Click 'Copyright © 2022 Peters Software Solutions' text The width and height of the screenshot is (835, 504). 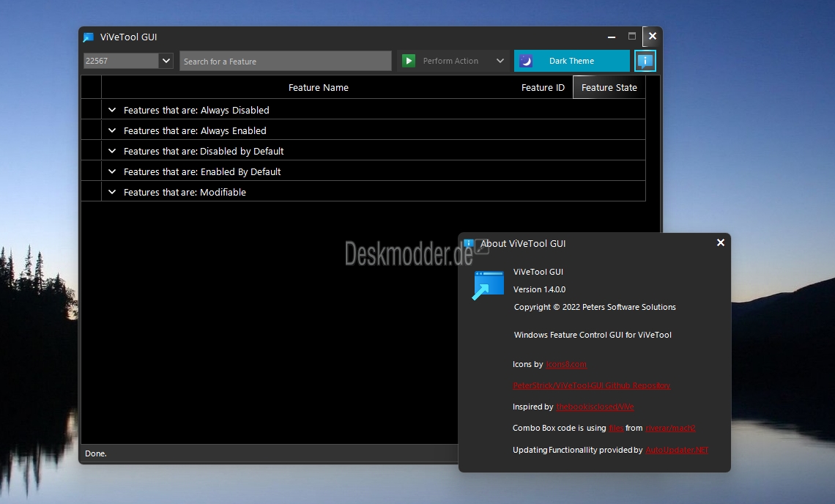point(595,308)
